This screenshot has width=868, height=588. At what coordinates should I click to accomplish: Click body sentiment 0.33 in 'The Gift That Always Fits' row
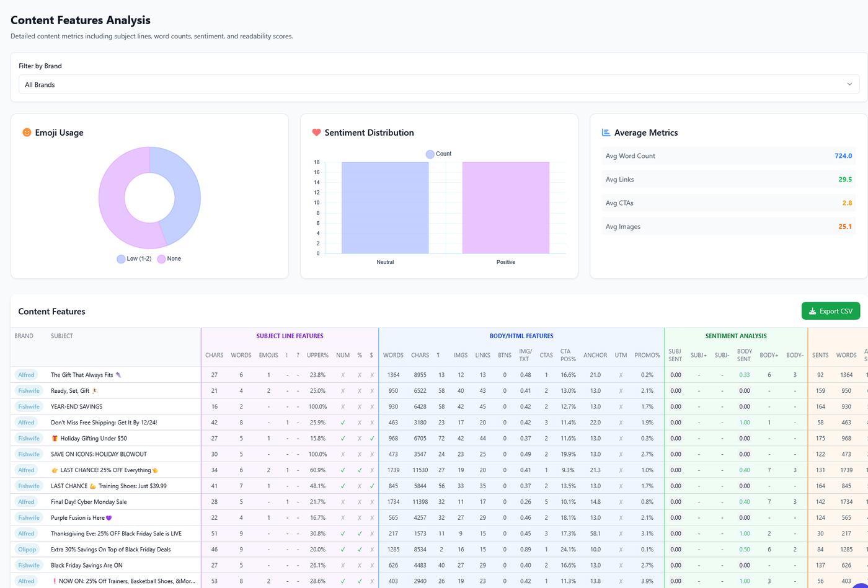pos(745,375)
